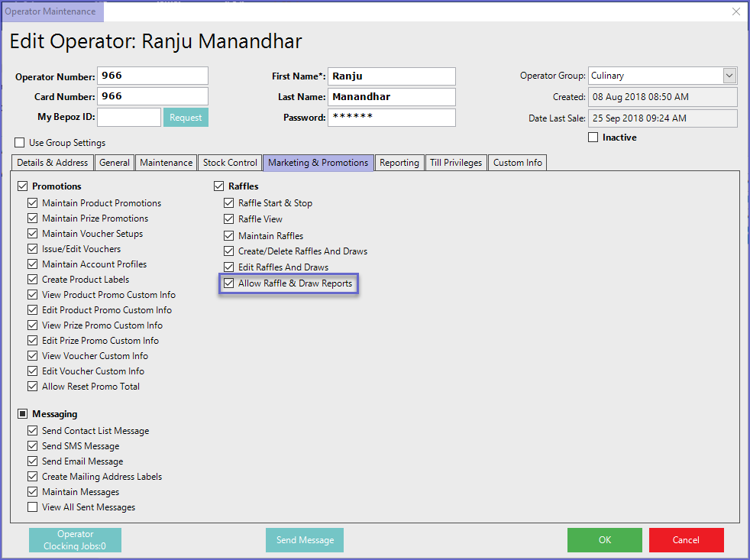Click the red Cancel button

(686, 540)
